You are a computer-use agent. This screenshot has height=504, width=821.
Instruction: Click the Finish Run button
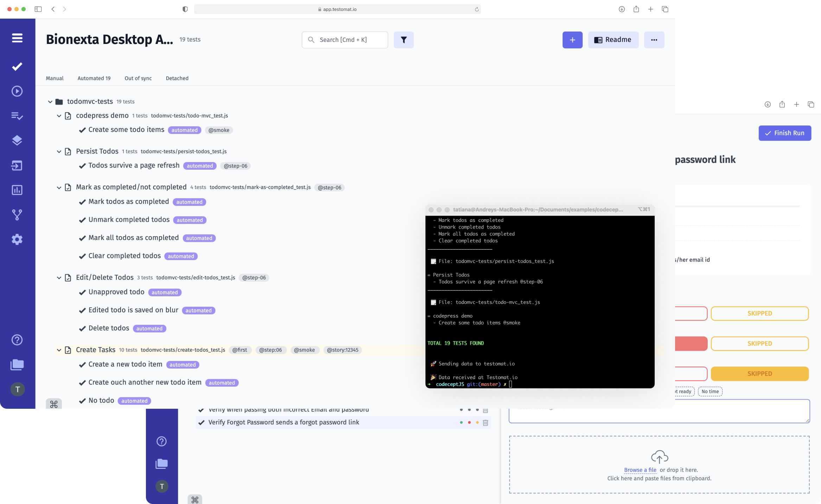pyautogui.click(x=785, y=133)
